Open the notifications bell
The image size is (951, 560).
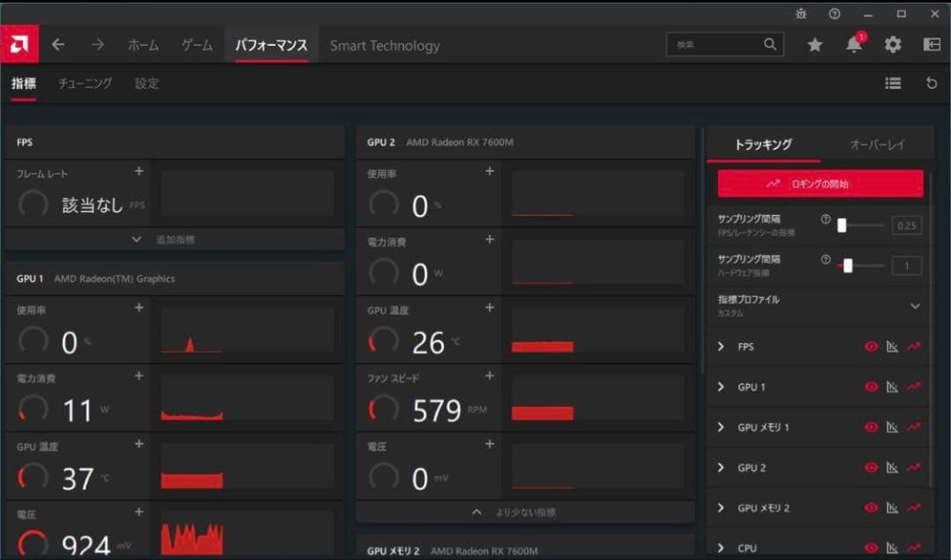854,45
